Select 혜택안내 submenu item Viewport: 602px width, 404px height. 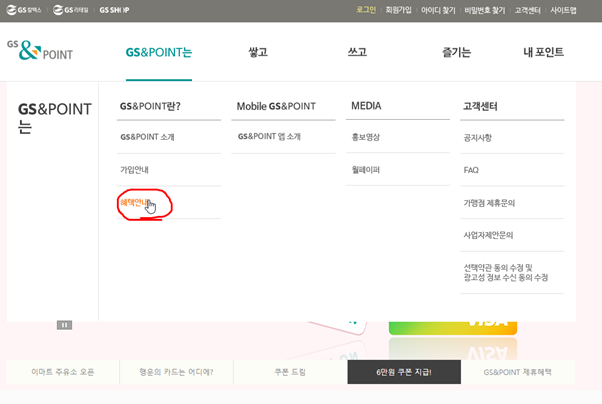click(134, 202)
